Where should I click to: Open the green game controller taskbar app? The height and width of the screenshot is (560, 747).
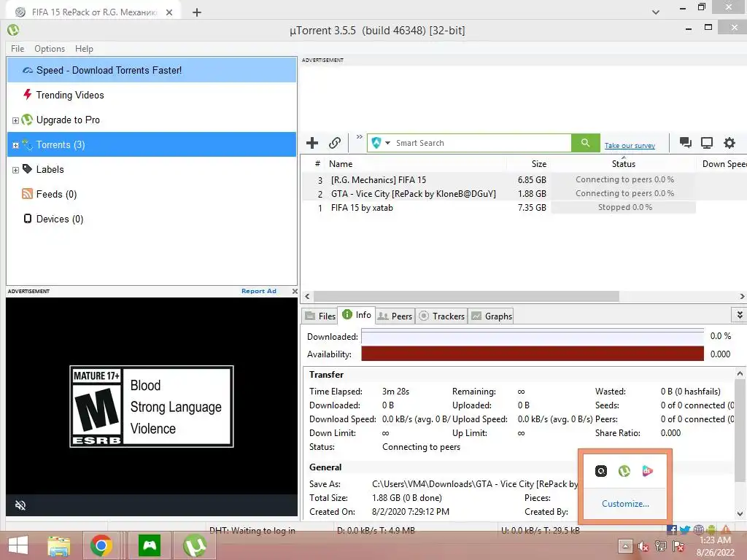tap(150, 545)
